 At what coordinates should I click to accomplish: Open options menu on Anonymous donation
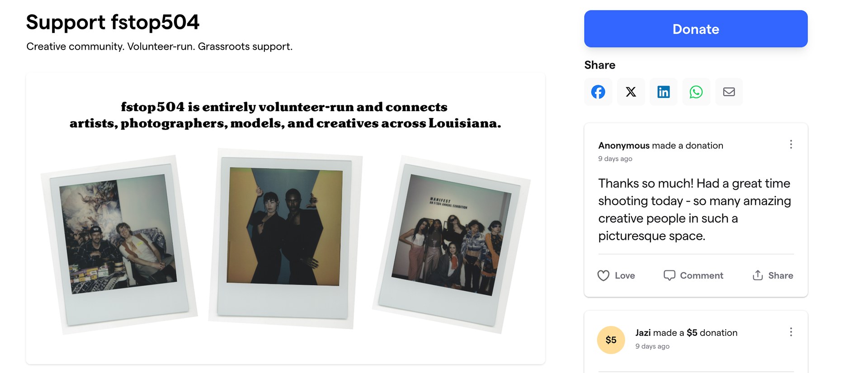(791, 145)
